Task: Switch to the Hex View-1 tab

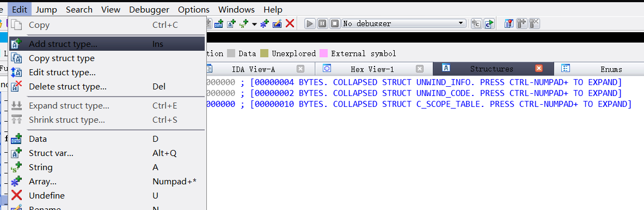Action: (x=372, y=69)
